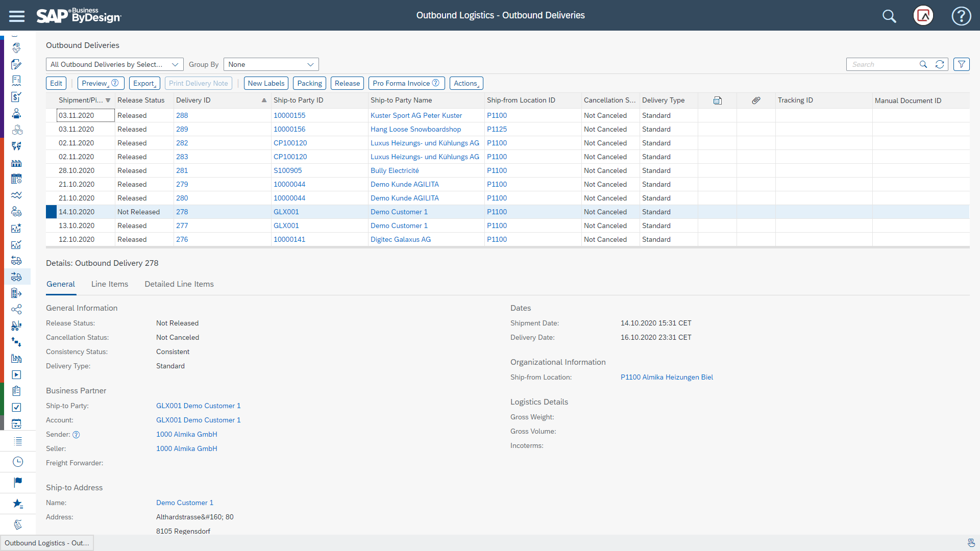Click the table Search input field
980x551 pixels.
click(883, 64)
